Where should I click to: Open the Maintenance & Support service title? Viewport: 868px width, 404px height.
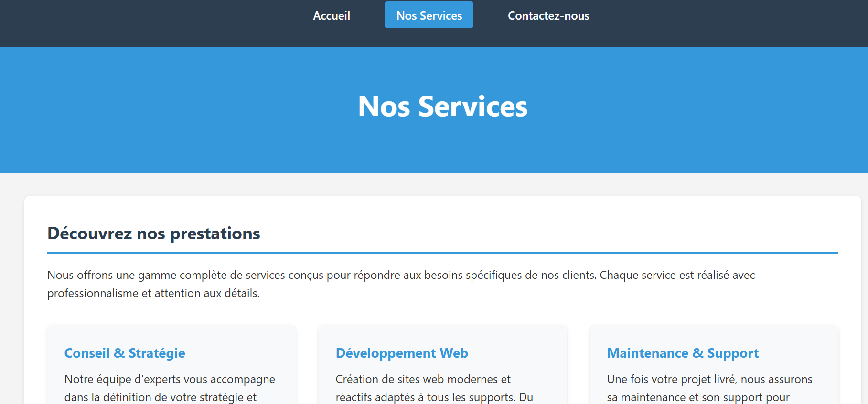point(682,353)
